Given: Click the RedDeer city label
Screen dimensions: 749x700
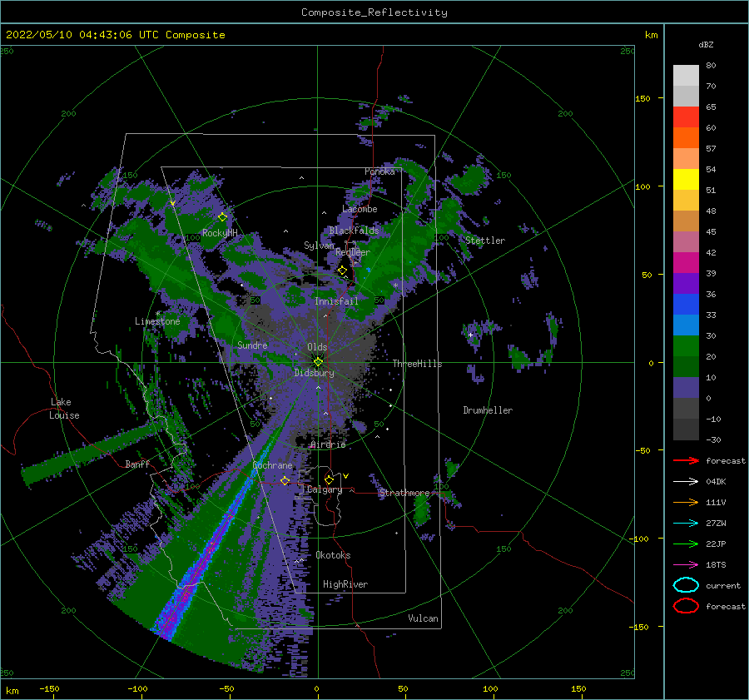Looking at the screenshot, I should click(353, 252).
